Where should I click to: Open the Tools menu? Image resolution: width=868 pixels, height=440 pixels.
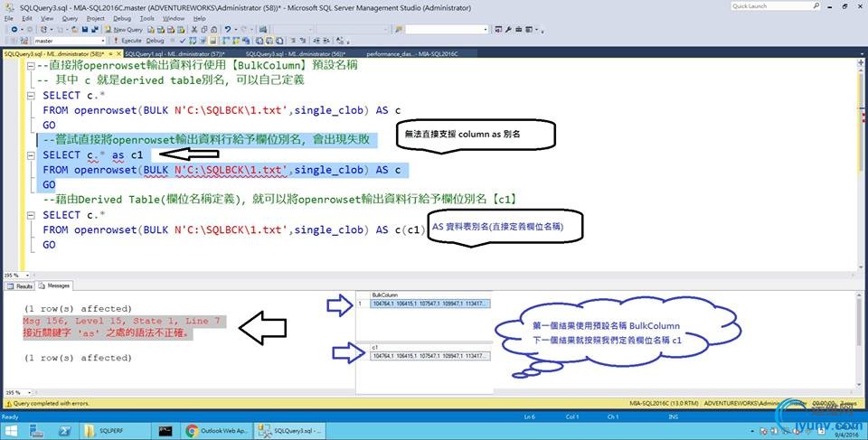(x=147, y=18)
